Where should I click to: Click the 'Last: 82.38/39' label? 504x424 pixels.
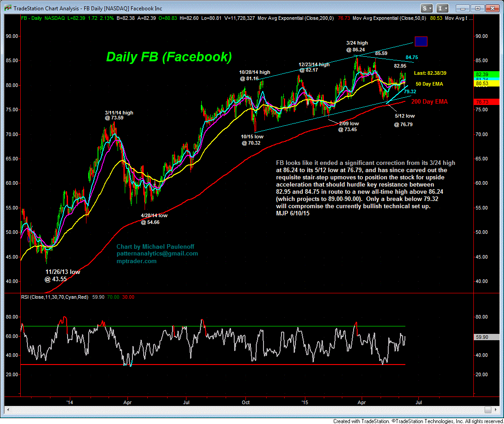(430, 73)
